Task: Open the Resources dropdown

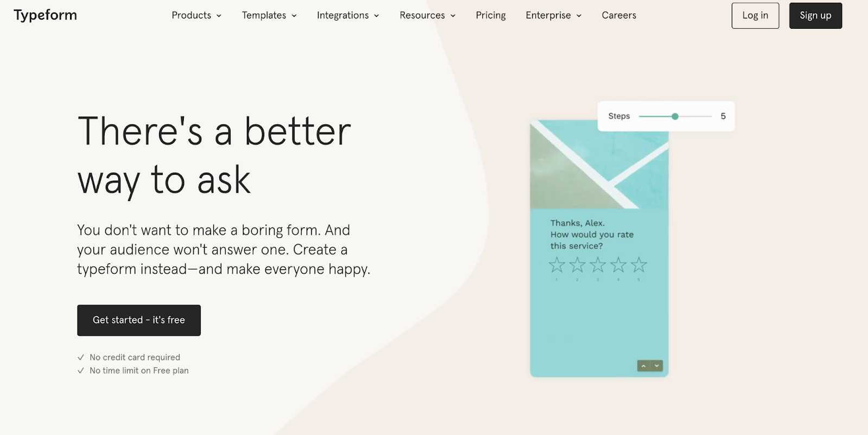Action: [x=427, y=15]
